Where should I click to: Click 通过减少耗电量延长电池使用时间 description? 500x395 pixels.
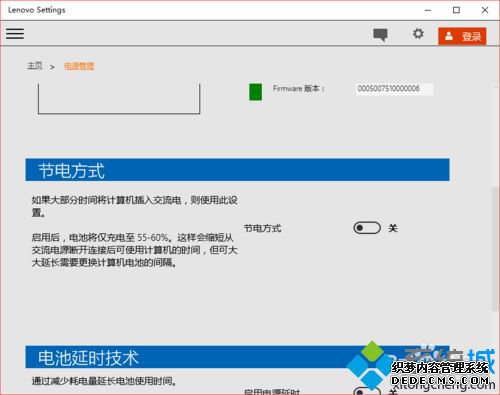pyautogui.click(x=104, y=381)
